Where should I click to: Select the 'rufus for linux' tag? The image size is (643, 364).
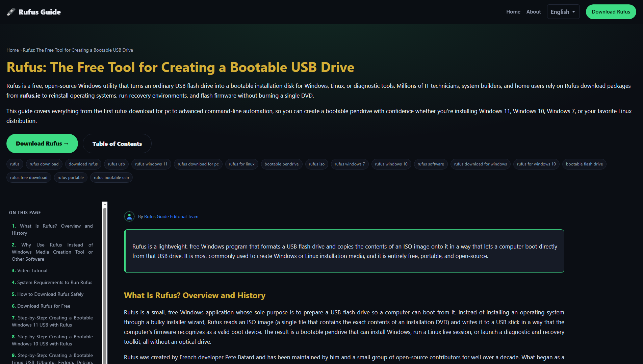point(242,164)
